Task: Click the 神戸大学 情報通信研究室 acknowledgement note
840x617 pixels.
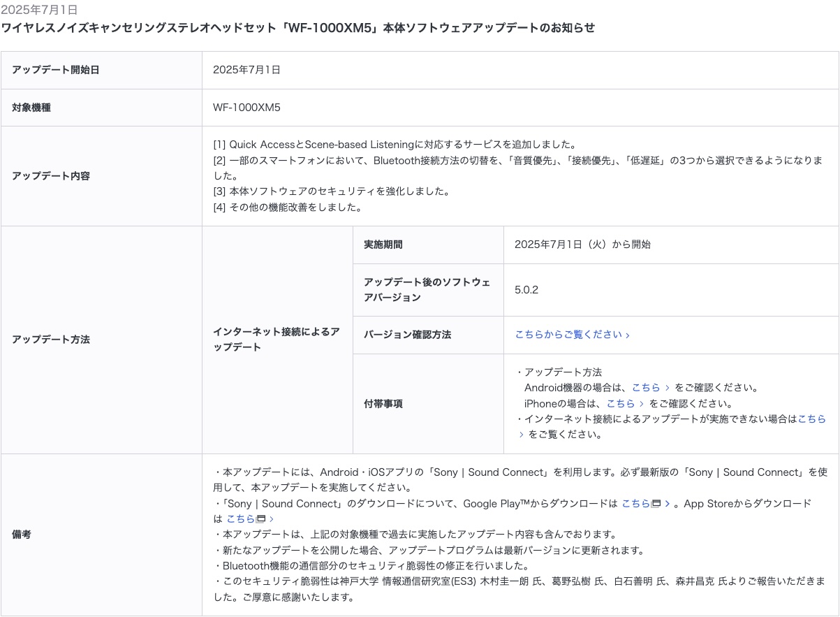Action: point(519,589)
